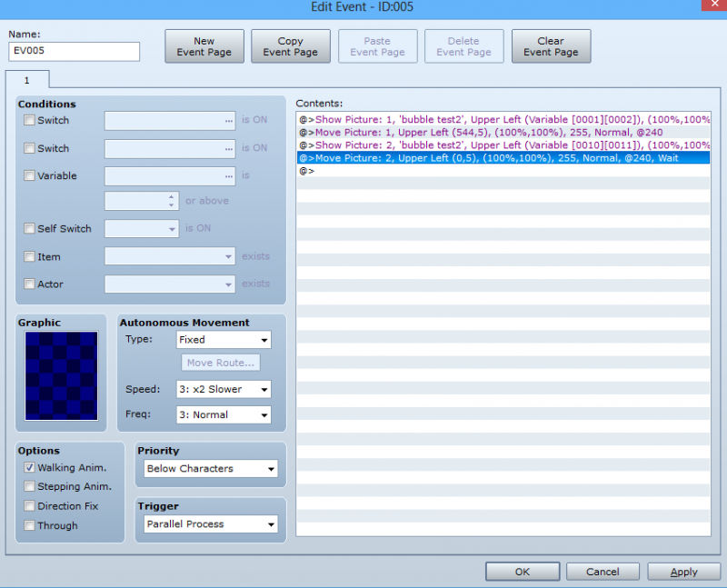Enable the Actor condition checkbox
Image resolution: width=727 pixels, height=588 pixels.
tap(29, 284)
